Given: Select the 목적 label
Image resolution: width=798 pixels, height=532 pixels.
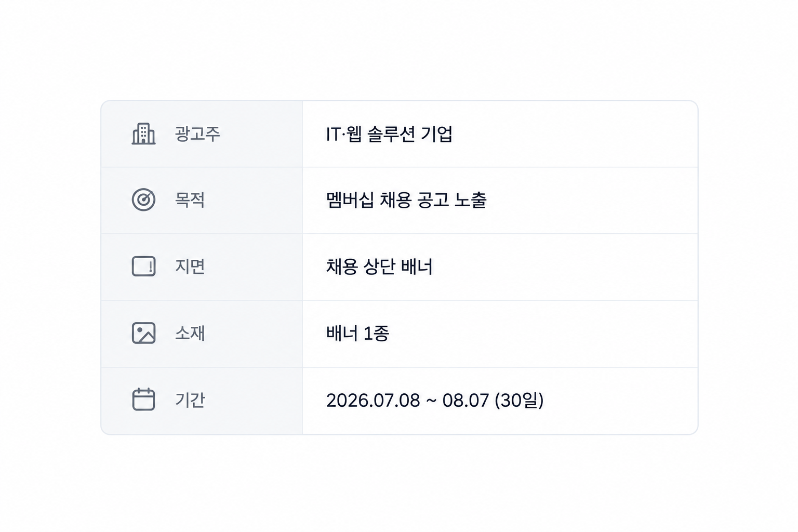Looking at the screenshot, I should (190, 200).
